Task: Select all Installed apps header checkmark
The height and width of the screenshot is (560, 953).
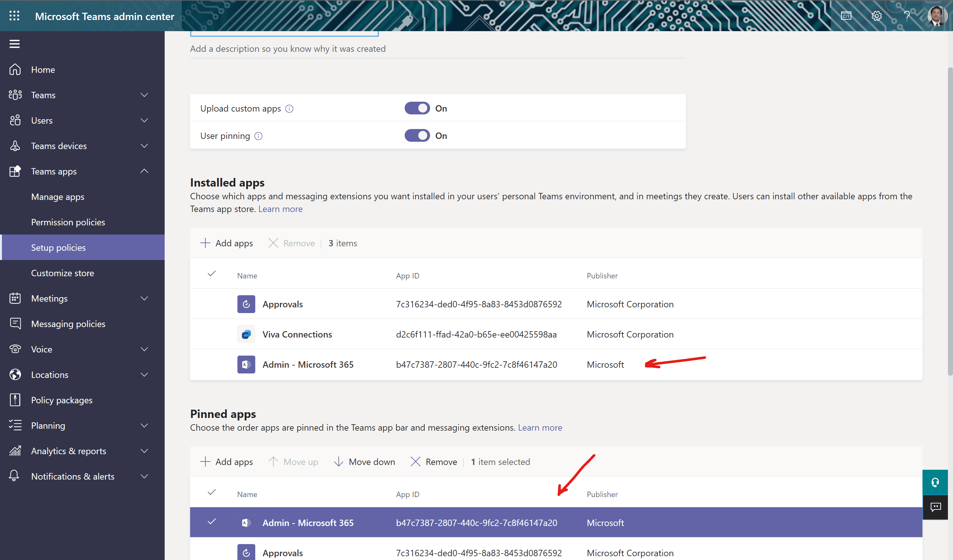Action: [212, 273]
